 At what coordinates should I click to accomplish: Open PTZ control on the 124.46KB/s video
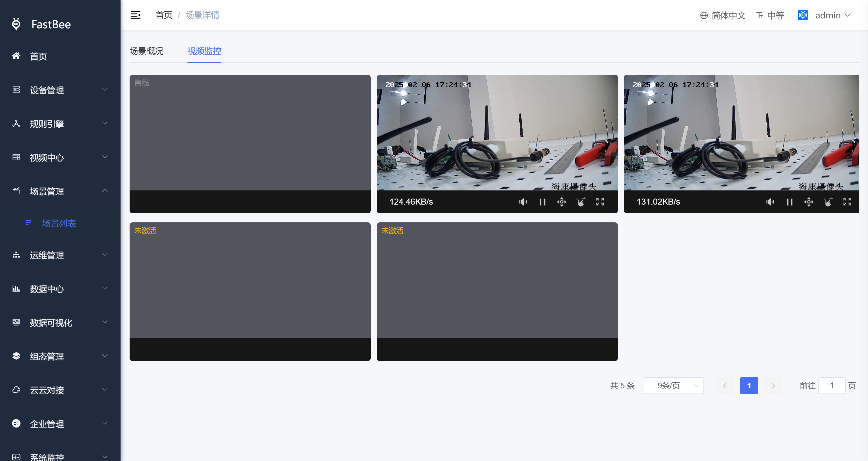(x=561, y=202)
